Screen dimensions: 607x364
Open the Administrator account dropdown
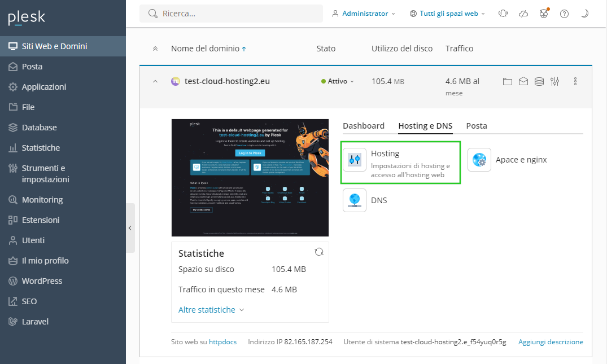pyautogui.click(x=364, y=14)
